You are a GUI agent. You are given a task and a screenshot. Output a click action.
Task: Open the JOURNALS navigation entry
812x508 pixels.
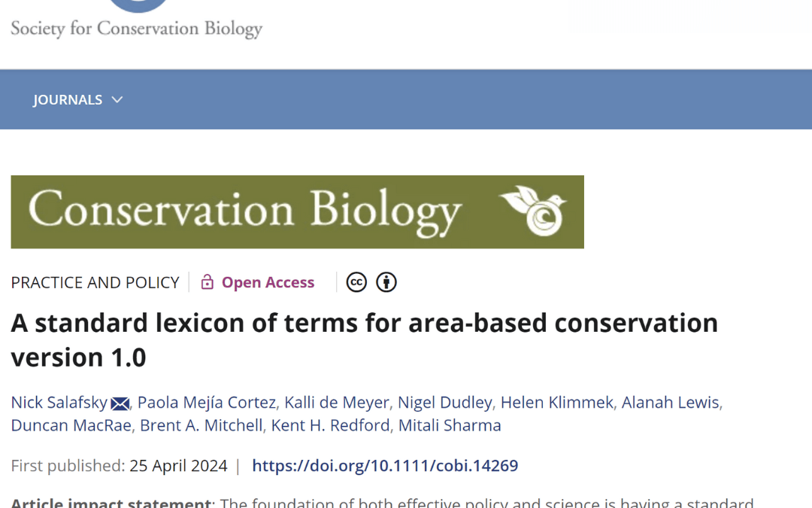[68, 99]
